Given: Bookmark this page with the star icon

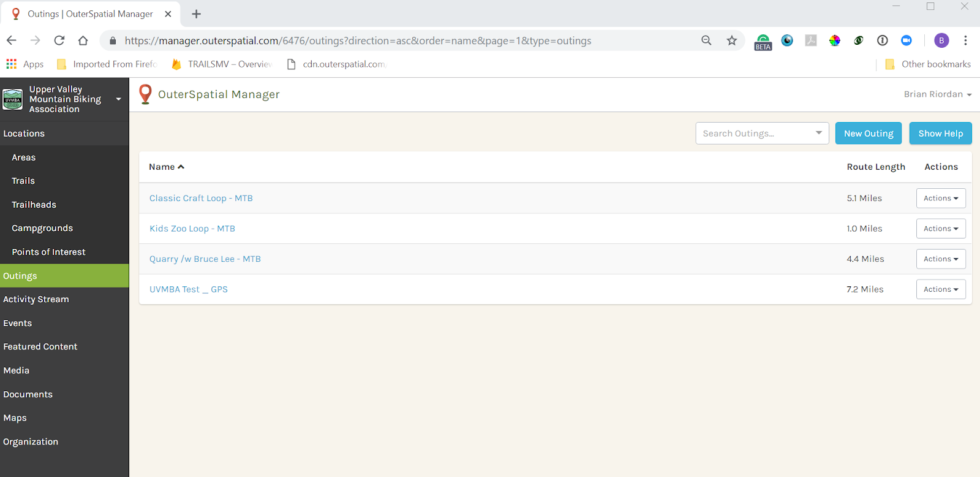Looking at the screenshot, I should click(731, 40).
